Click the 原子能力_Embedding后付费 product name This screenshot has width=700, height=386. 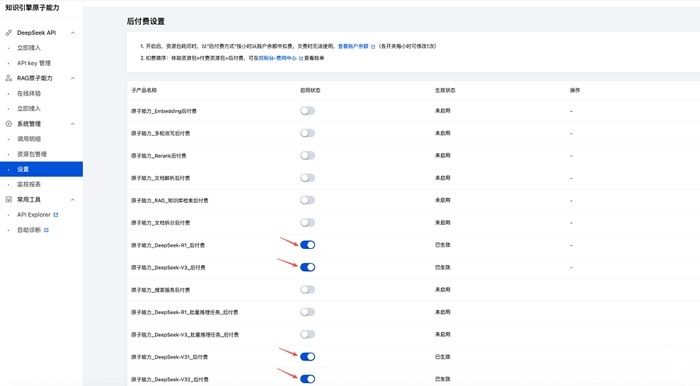coord(164,111)
